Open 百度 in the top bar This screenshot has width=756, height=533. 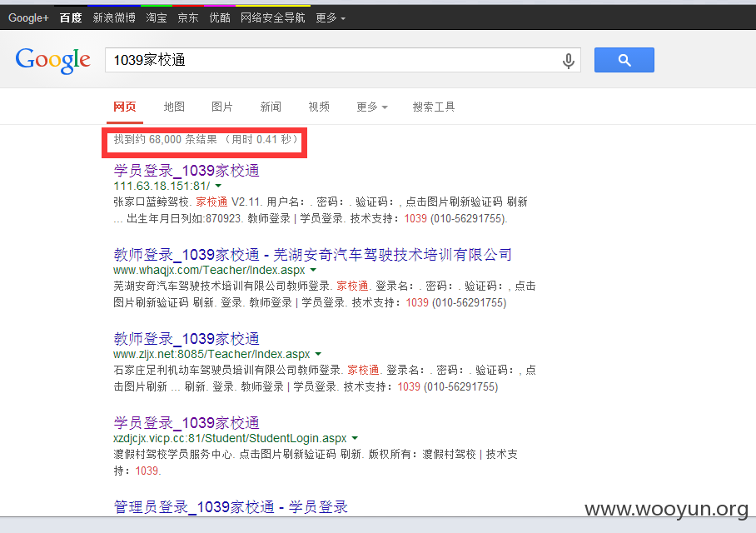tap(71, 17)
